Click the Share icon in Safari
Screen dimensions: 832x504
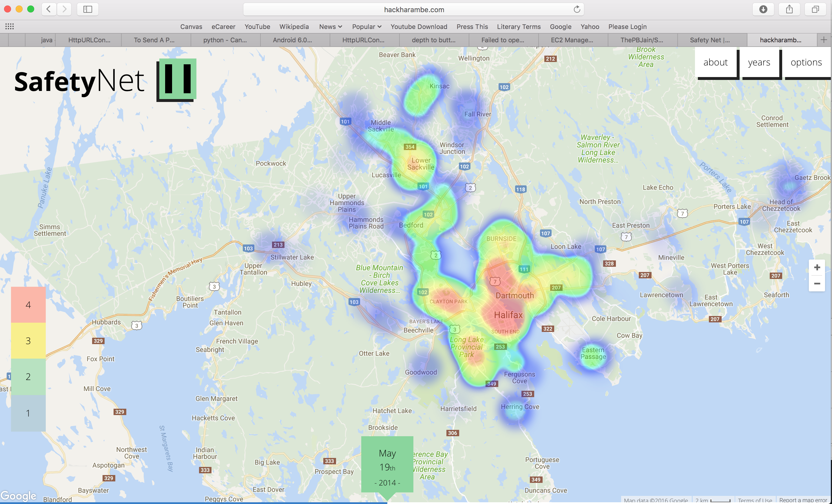coord(789,10)
